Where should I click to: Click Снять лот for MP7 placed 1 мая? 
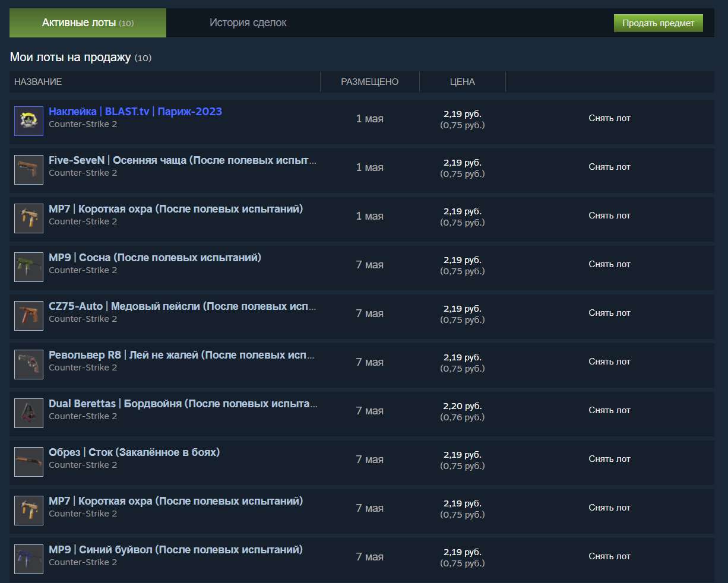tap(609, 216)
